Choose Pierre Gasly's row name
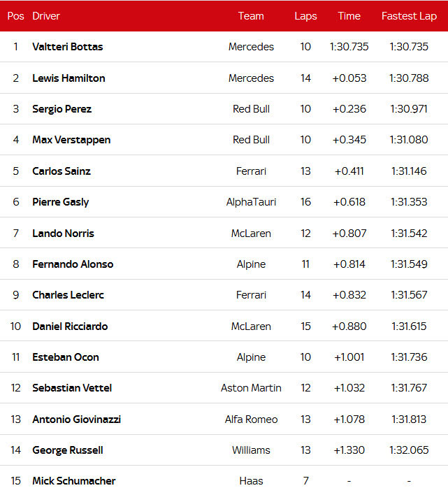Screen dimensions: 448x495 click(61, 202)
